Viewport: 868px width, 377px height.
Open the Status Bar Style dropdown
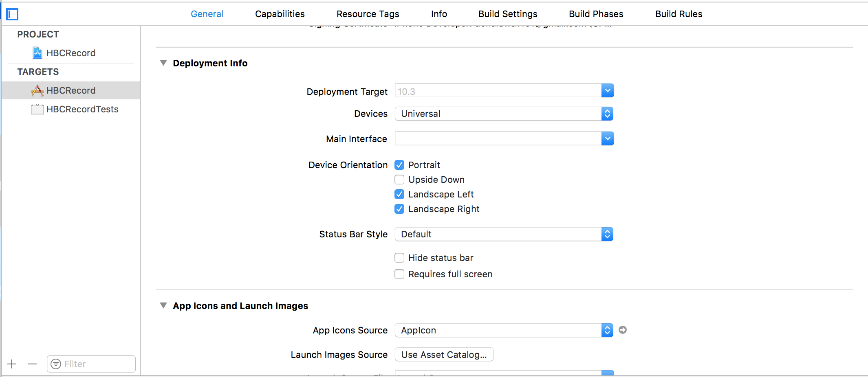pos(504,234)
